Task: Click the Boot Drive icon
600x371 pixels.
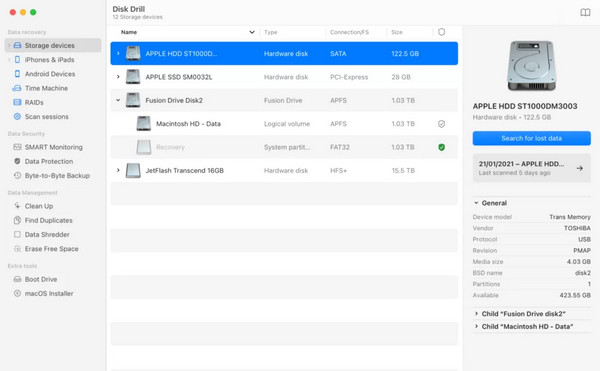Action: coord(17,279)
